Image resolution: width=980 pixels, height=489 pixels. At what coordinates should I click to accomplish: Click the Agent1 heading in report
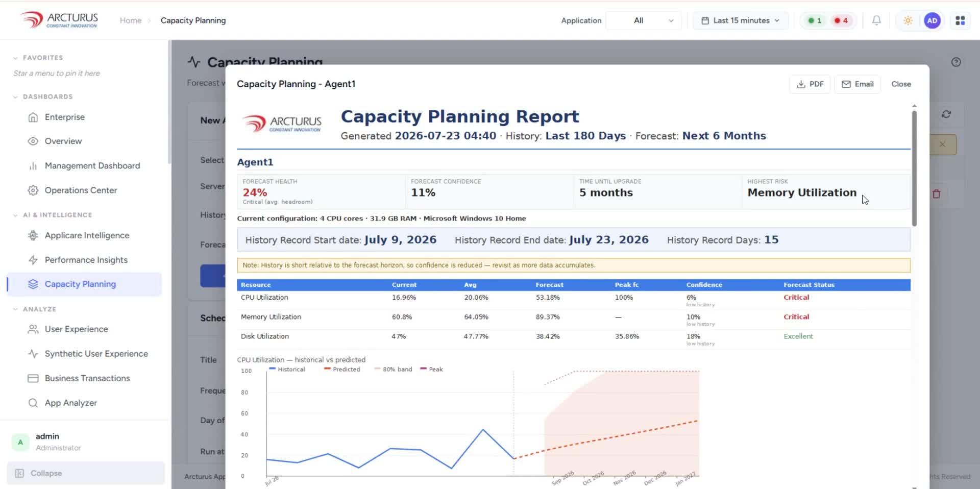pyautogui.click(x=255, y=162)
